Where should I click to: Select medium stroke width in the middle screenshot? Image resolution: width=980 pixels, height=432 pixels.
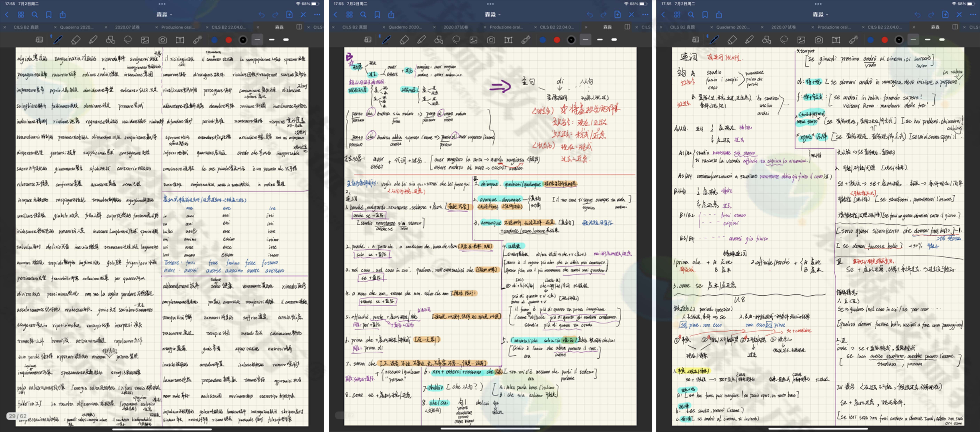point(600,40)
